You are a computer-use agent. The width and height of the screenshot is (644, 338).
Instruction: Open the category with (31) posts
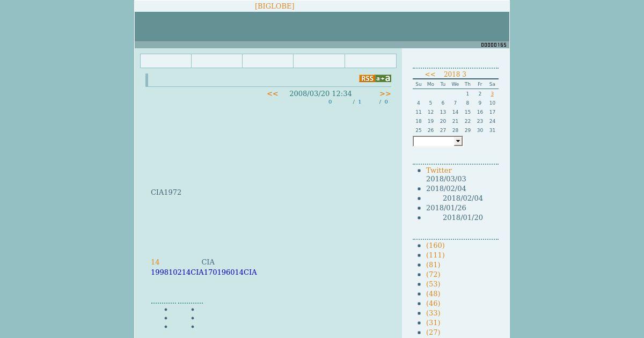tap(433, 323)
